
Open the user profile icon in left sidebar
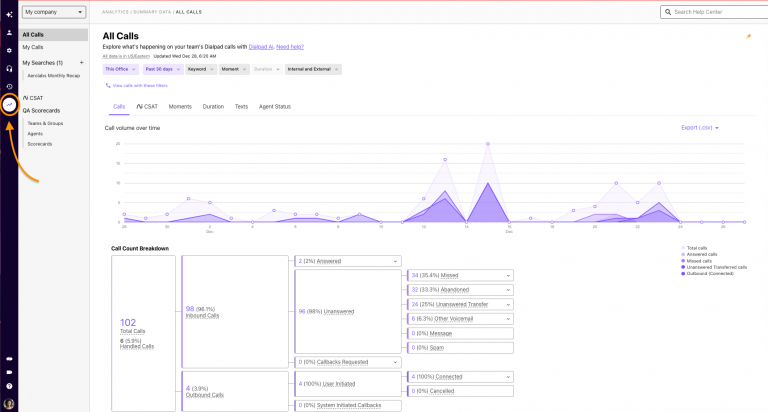tap(9, 33)
